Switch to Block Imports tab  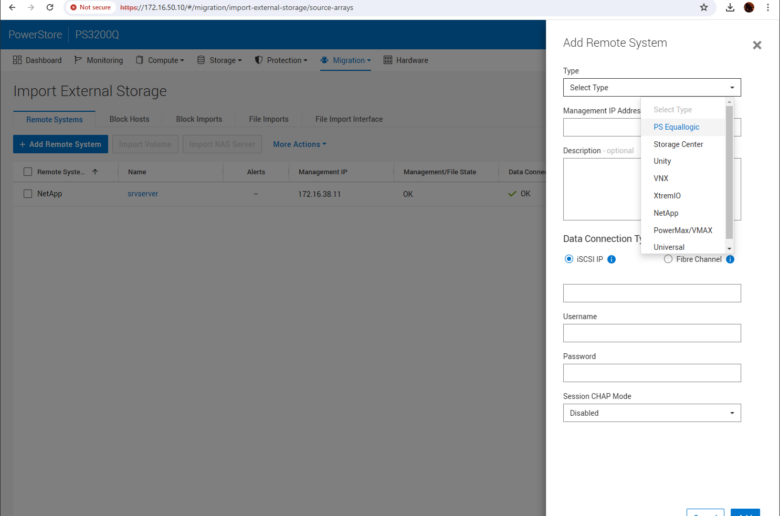click(199, 119)
